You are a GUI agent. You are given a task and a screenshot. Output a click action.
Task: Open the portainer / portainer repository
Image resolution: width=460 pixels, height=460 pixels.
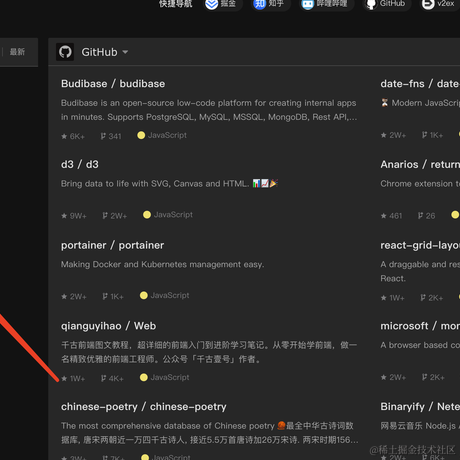click(x=112, y=245)
